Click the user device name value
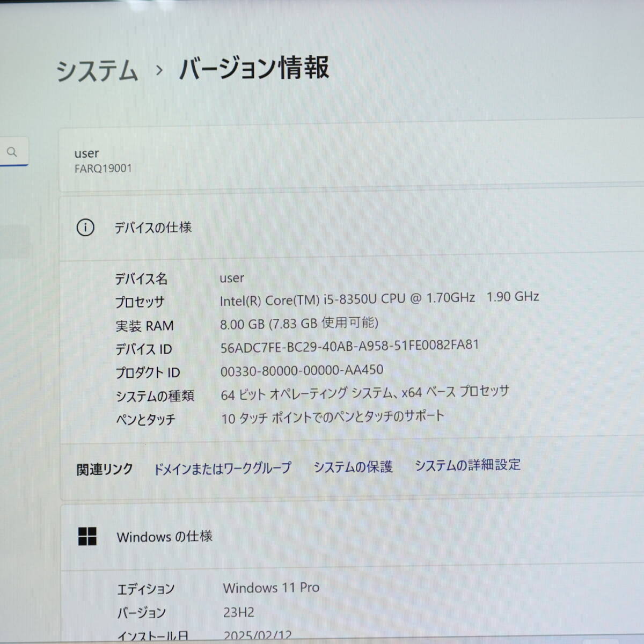 tap(232, 278)
